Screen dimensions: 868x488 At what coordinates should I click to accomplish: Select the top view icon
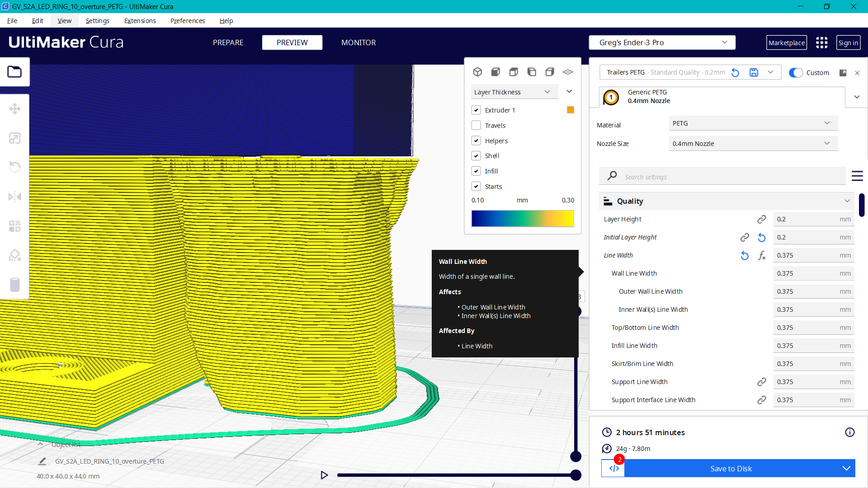click(x=514, y=72)
